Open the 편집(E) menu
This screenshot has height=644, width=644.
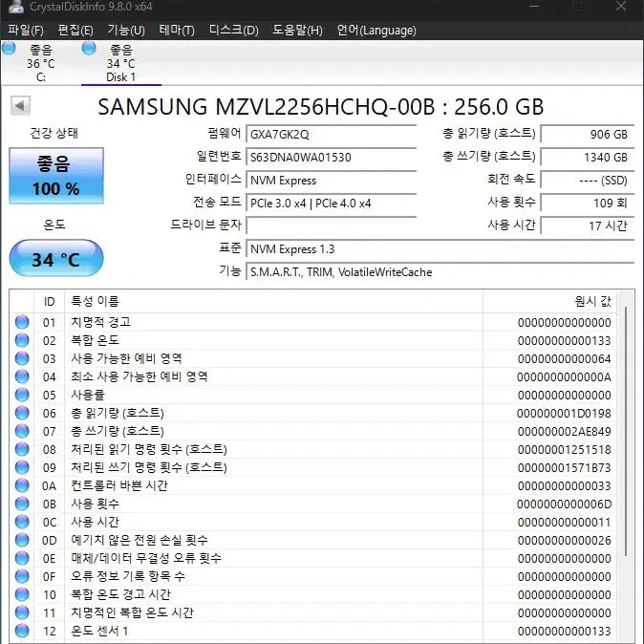pyautogui.click(x=75, y=31)
